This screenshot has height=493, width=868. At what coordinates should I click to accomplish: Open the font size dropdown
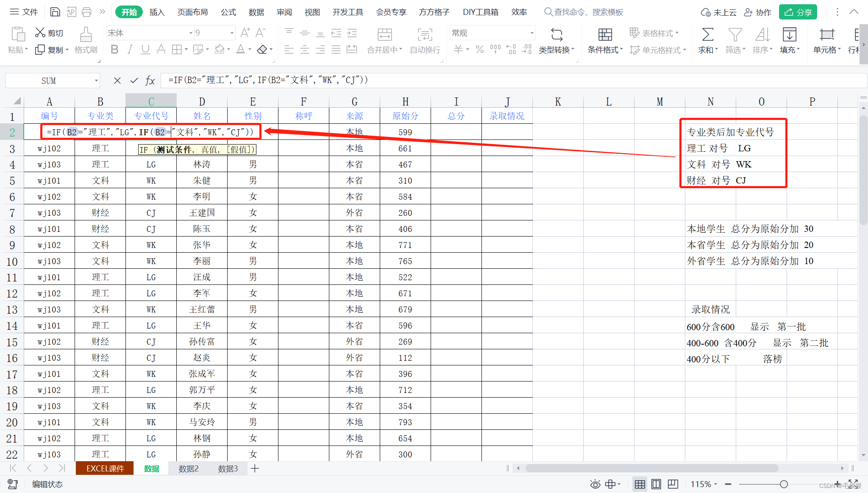(x=232, y=33)
